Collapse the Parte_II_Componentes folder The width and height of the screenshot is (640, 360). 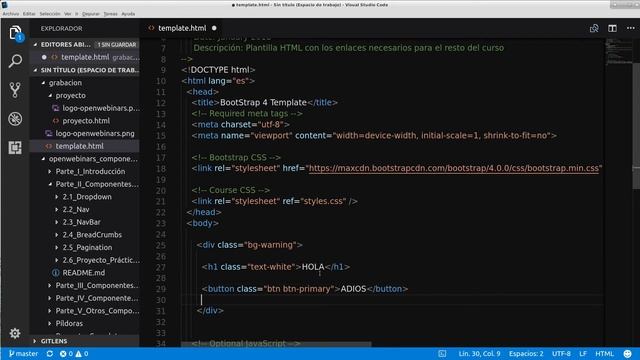pos(50,184)
